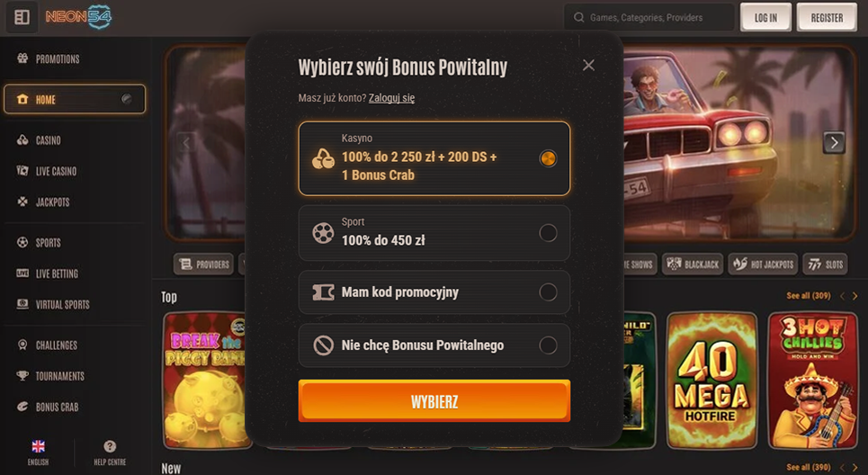Close the welcome bonus dialog
The width and height of the screenshot is (868, 475).
[588, 66]
